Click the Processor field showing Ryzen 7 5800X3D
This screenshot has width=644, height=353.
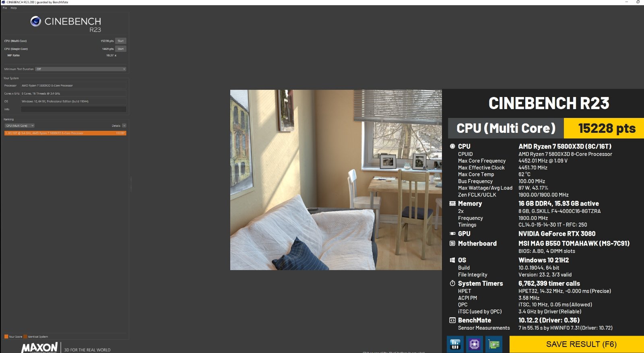pos(74,85)
